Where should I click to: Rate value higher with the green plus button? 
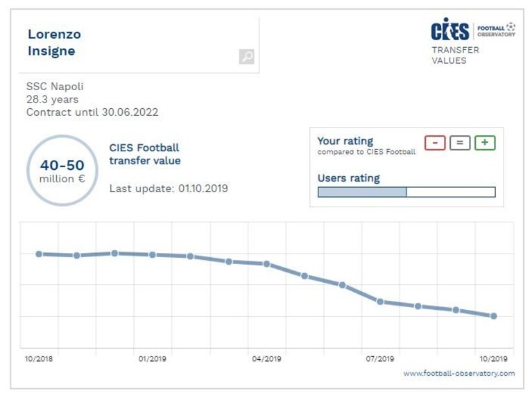485,143
